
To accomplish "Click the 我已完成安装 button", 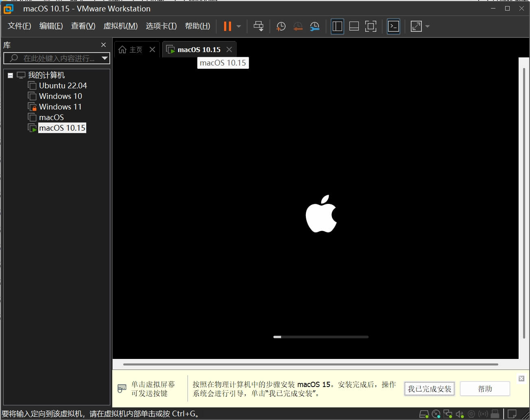I will [430, 389].
